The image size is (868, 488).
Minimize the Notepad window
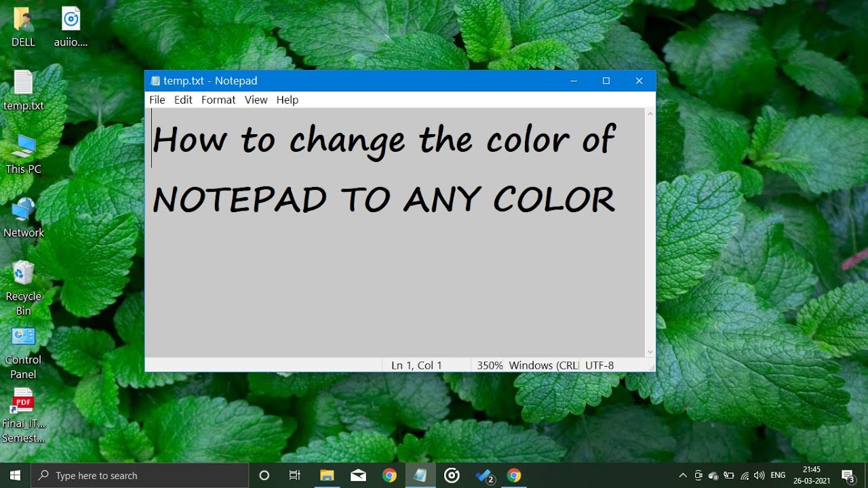tap(574, 81)
